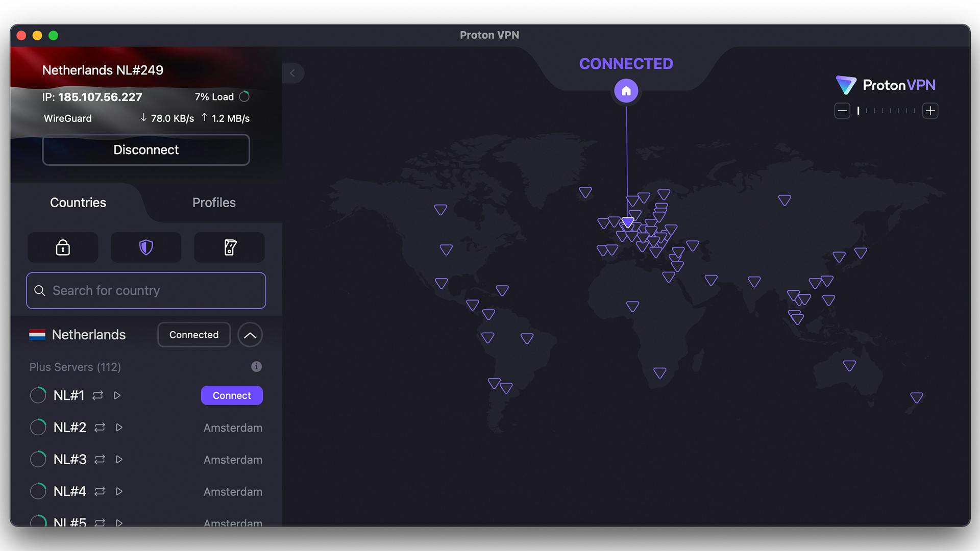Switch to the Profiles tab
Viewport: 980px width, 551px height.
point(213,203)
